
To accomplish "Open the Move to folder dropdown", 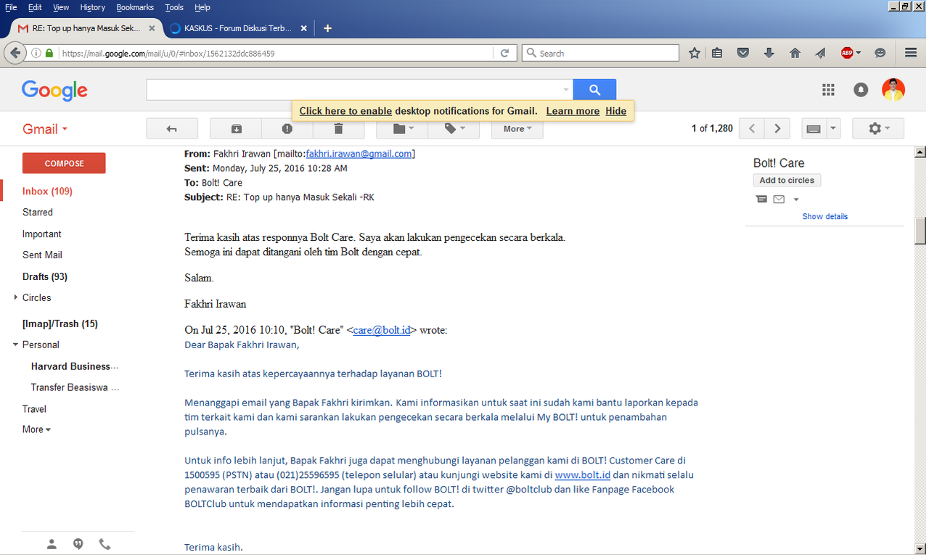I will point(402,128).
